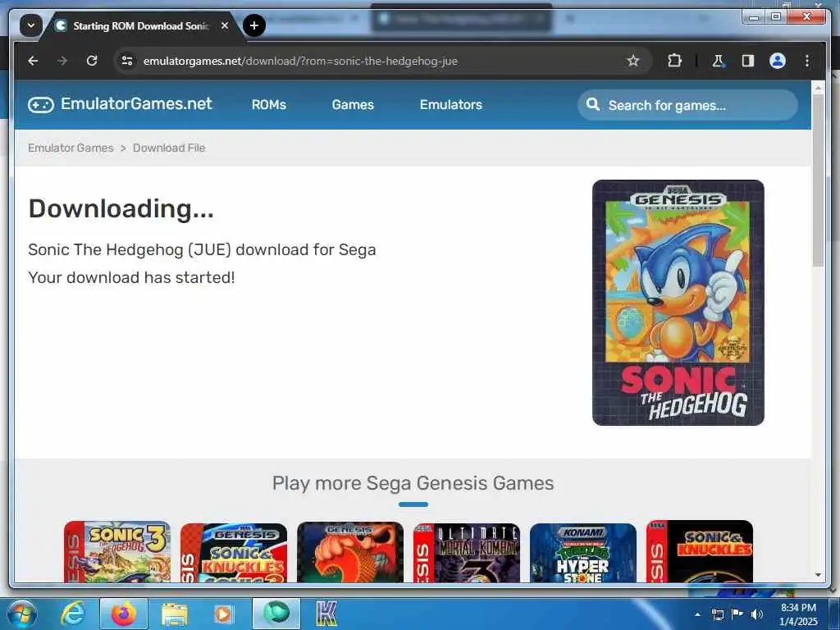Open the black Sonic & Knuckles thumbnail
This screenshot has width=840, height=630.
699,551
